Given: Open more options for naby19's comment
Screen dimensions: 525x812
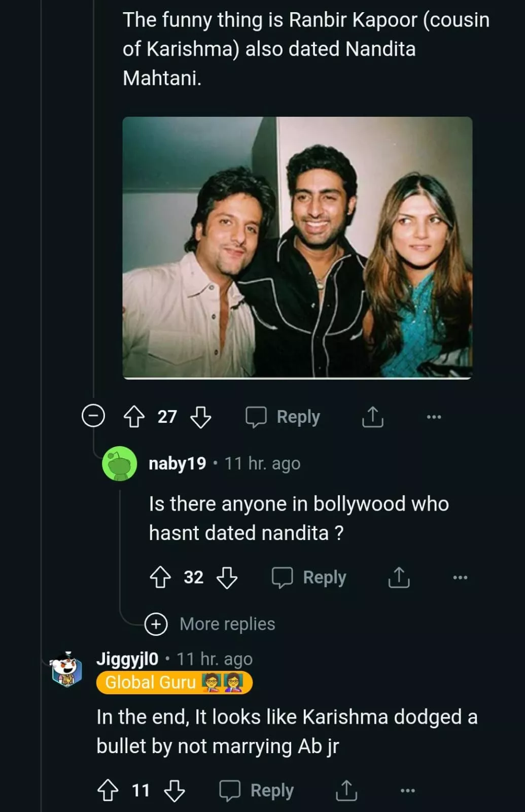Looking at the screenshot, I should [x=460, y=578].
